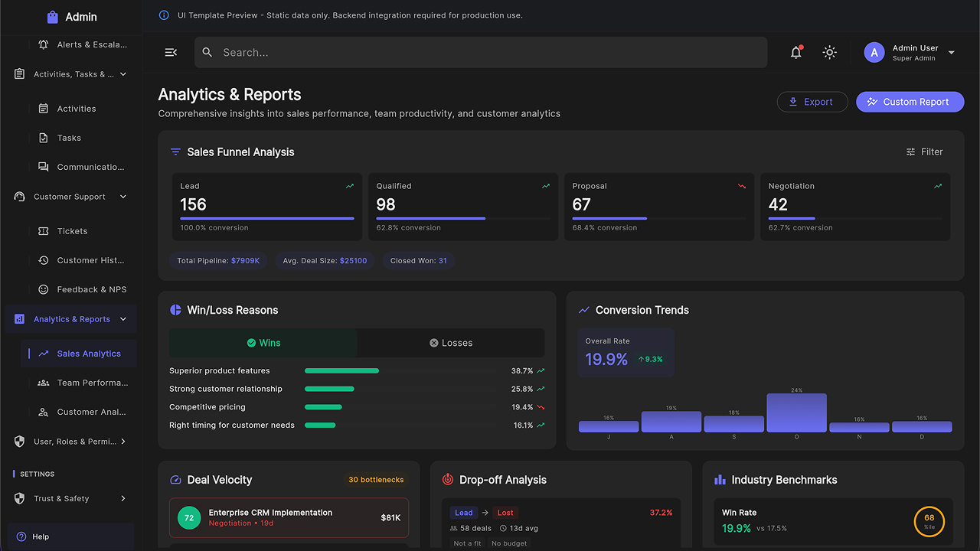980x551 pixels.
Task: Click the Win/Loss Reasons pie icon
Action: pos(175,310)
